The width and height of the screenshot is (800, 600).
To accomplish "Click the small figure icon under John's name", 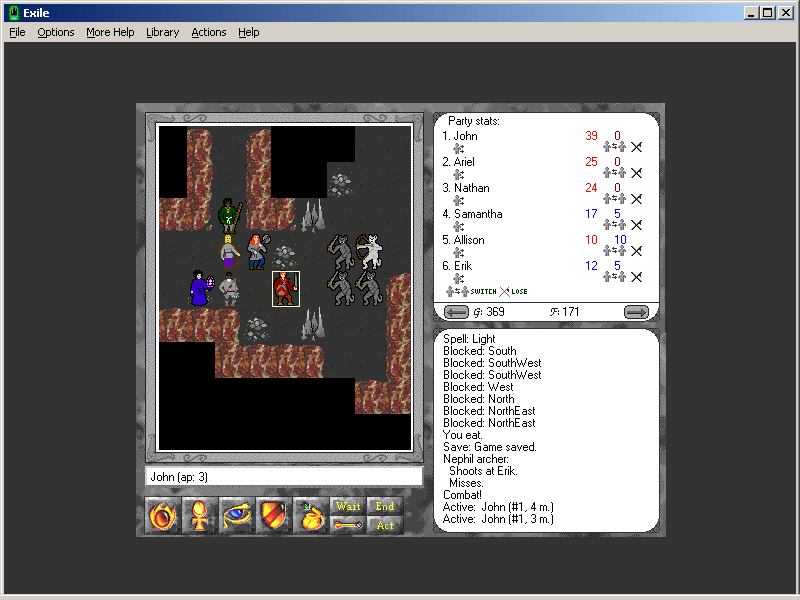I will 459,149.
